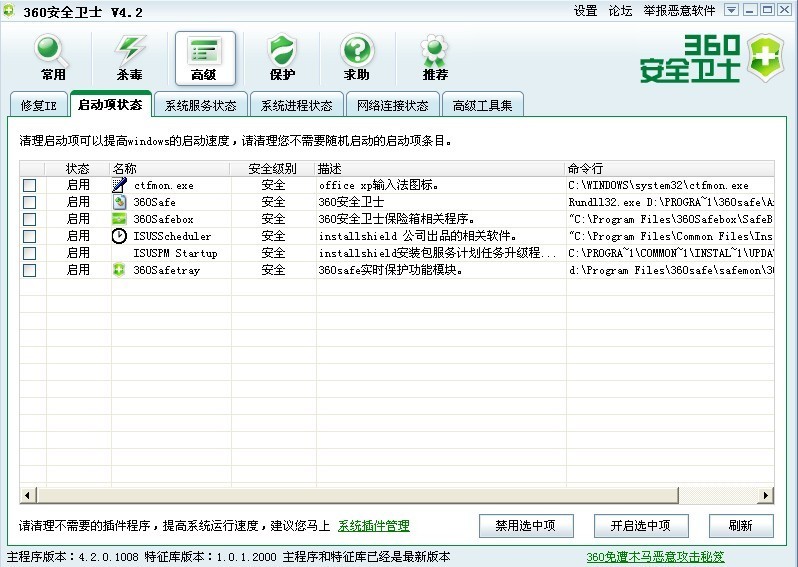The image size is (798, 567).
Task: Switch to the 网络连接状态 tab
Action: 392,105
